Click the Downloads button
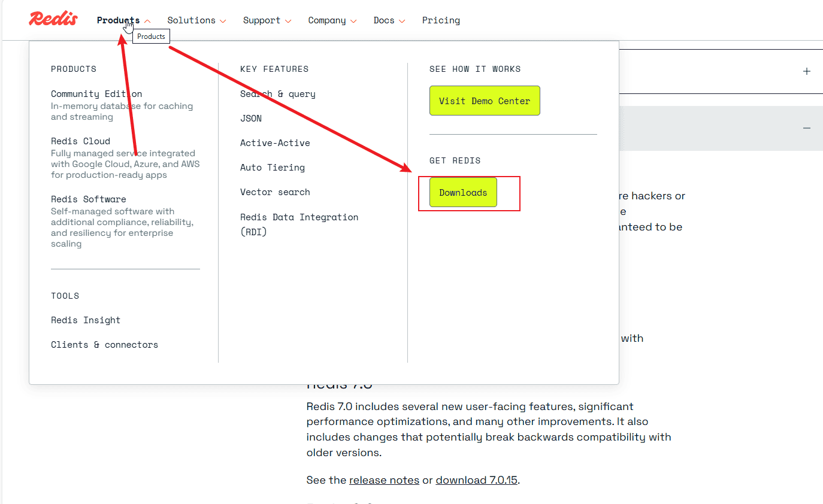 463,193
